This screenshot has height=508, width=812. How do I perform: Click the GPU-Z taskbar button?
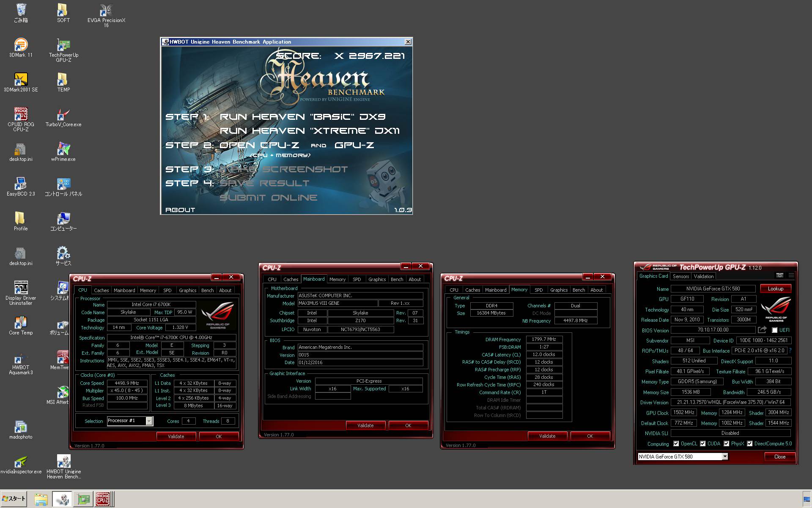click(84, 499)
